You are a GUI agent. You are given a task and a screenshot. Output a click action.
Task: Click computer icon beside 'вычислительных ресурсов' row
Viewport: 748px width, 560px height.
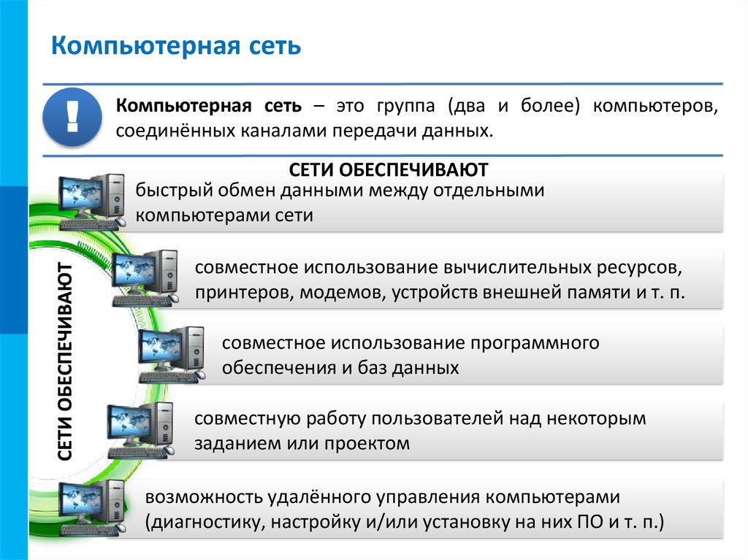(x=145, y=278)
